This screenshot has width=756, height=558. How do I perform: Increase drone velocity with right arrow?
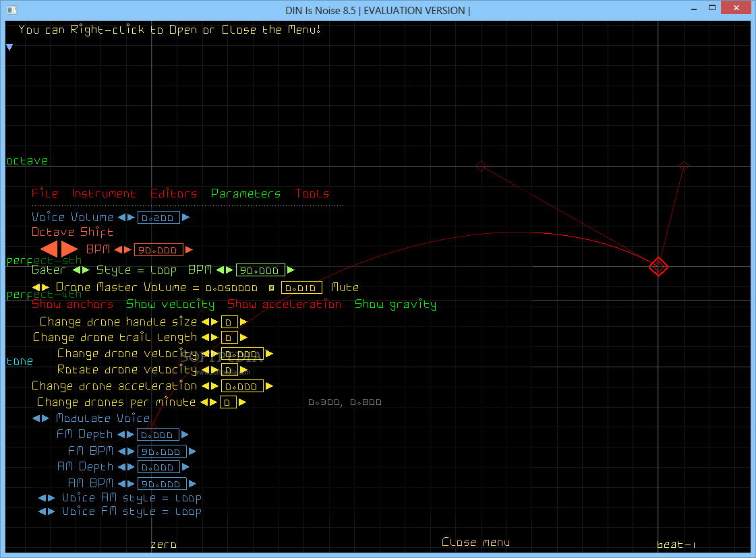click(x=270, y=353)
